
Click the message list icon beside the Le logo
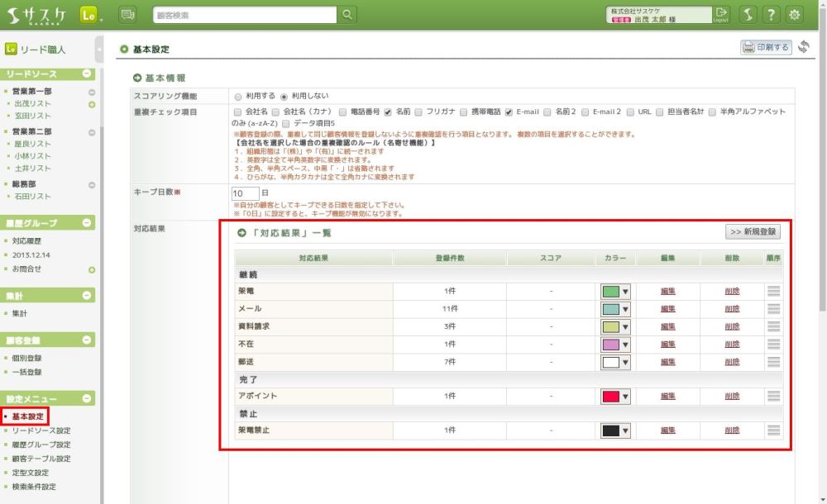(x=127, y=14)
